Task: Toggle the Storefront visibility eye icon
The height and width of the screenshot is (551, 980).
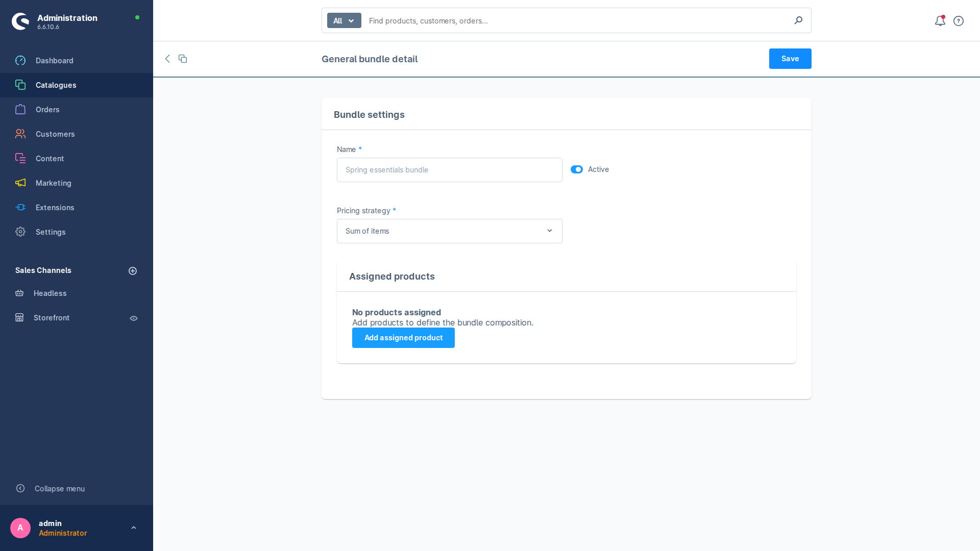Action: click(x=134, y=318)
